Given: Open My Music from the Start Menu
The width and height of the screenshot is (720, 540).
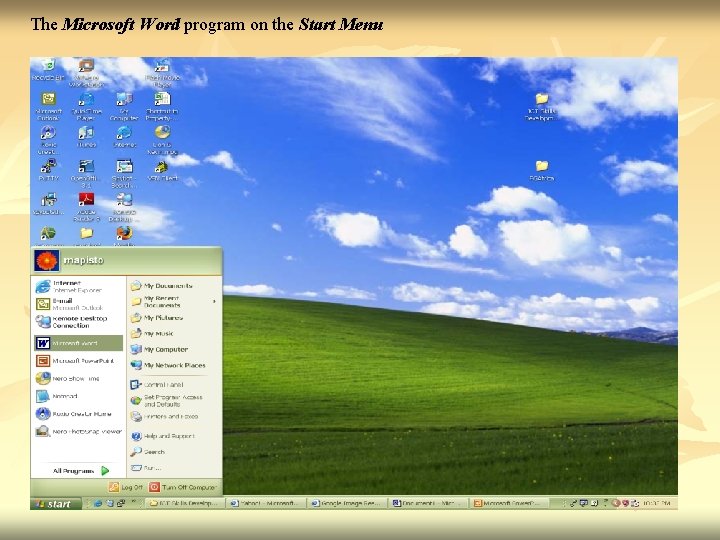Looking at the screenshot, I should [x=174, y=333].
